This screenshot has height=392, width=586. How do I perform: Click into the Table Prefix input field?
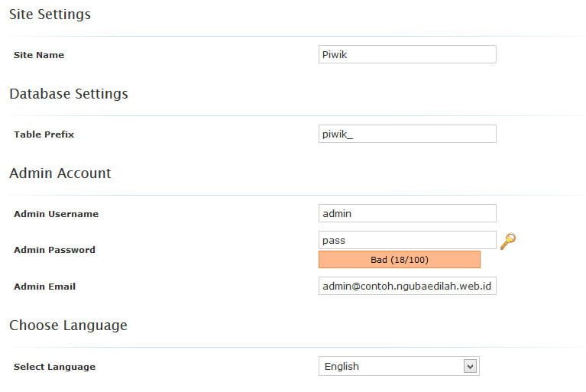406,134
